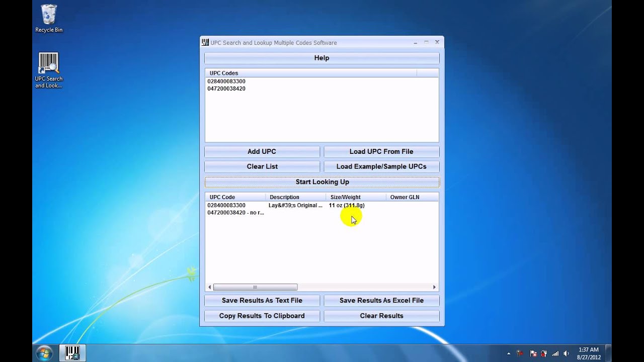The width and height of the screenshot is (644, 362).
Task: Click the results horizontal scrollbar thumb
Action: (x=255, y=287)
